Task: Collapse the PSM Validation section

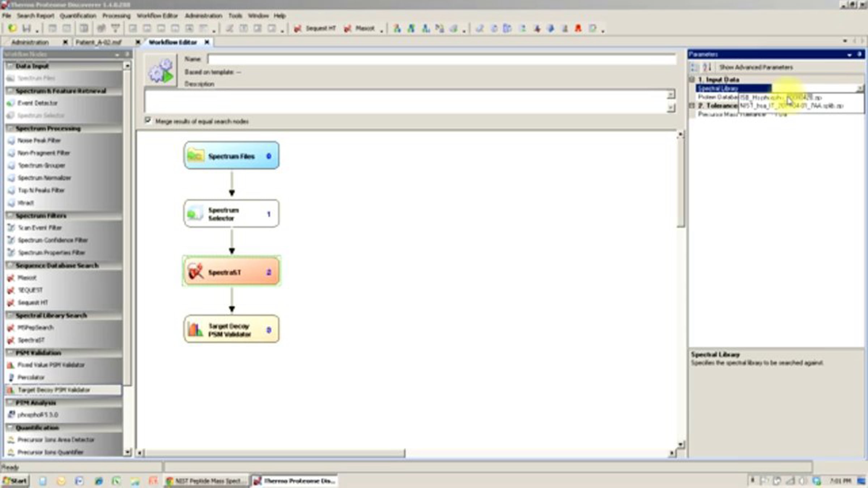Action: coord(10,353)
